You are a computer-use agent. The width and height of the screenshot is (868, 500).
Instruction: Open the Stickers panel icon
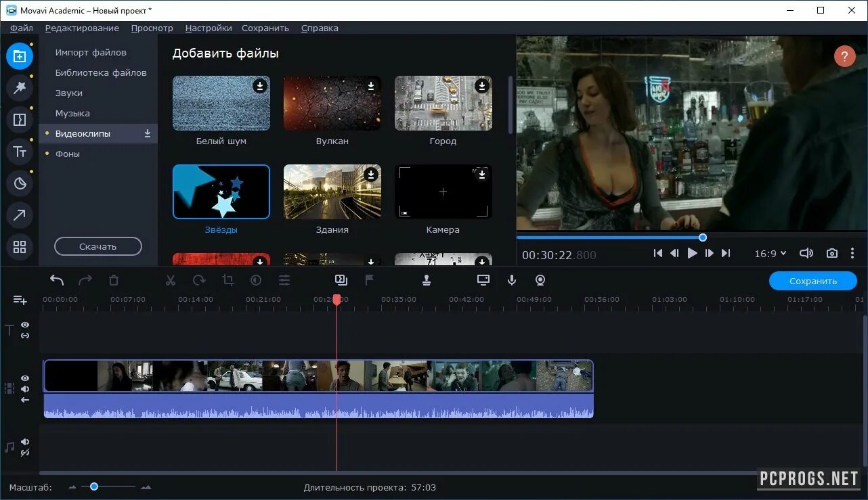point(20,183)
